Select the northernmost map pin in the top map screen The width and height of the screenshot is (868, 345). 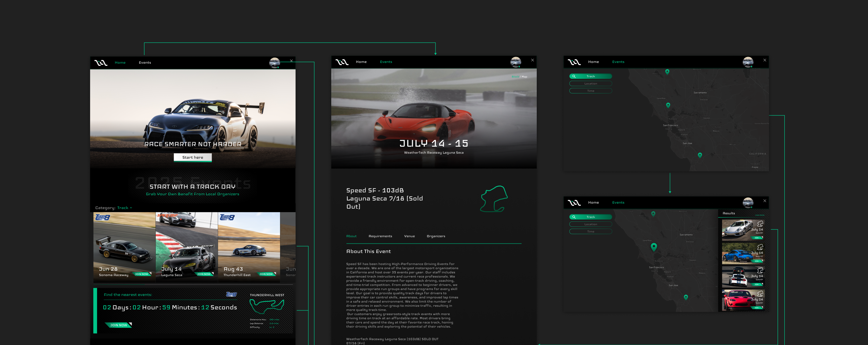click(x=667, y=72)
